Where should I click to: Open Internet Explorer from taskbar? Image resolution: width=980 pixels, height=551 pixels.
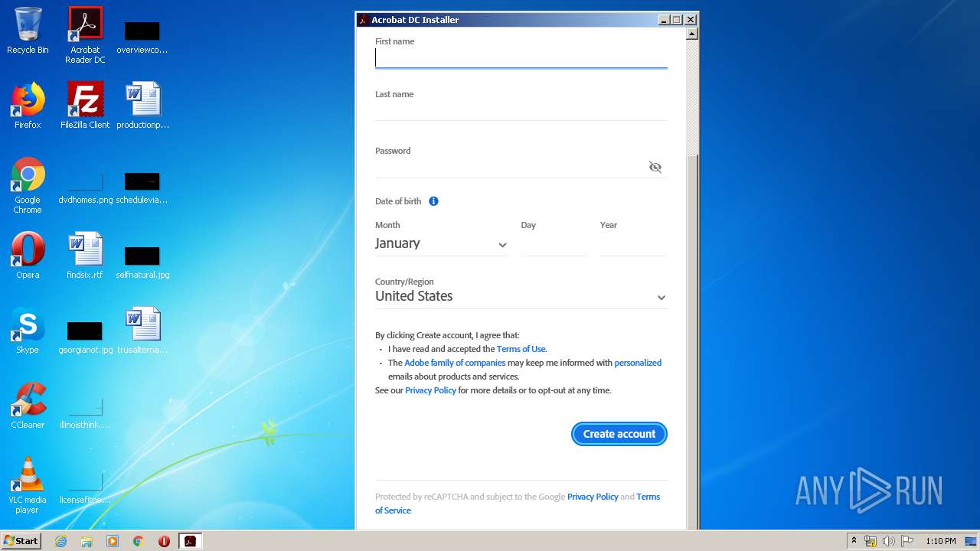(60, 541)
